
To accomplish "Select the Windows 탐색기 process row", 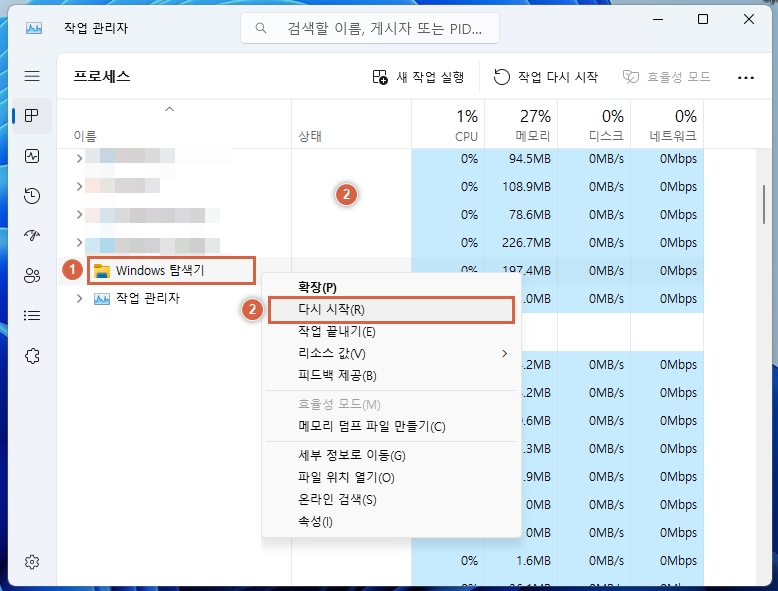I will [171, 270].
